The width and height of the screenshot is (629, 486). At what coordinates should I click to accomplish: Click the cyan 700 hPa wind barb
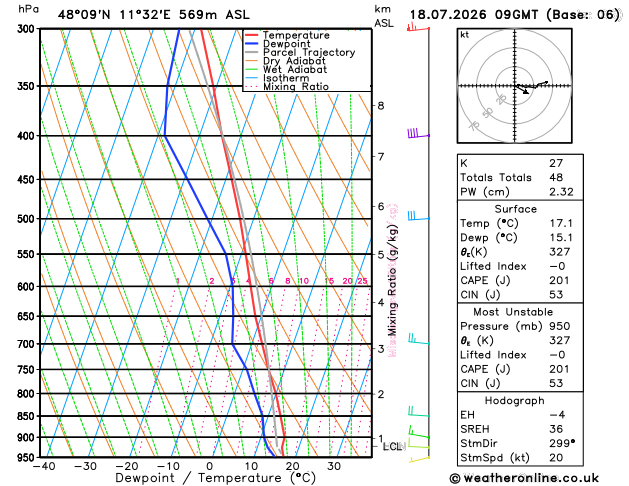419,339
